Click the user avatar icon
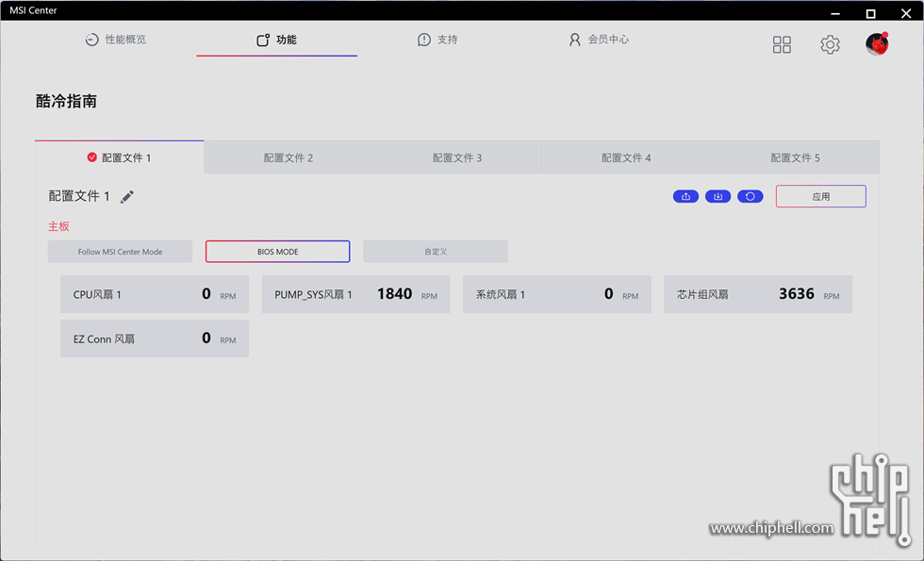Image resolution: width=924 pixels, height=561 pixels. 877,44
